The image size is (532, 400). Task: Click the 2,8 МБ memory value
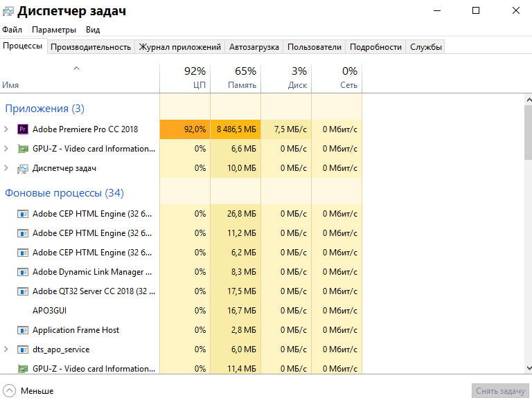(x=244, y=330)
